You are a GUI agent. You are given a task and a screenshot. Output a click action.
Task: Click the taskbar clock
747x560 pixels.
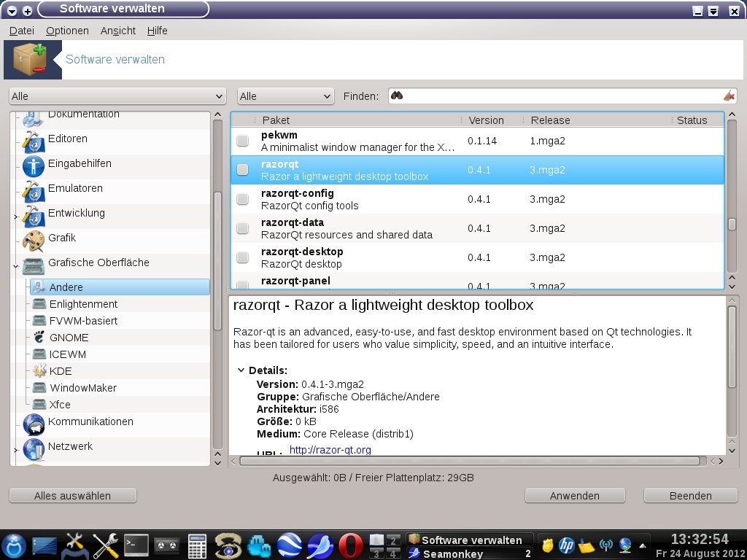point(700,545)
